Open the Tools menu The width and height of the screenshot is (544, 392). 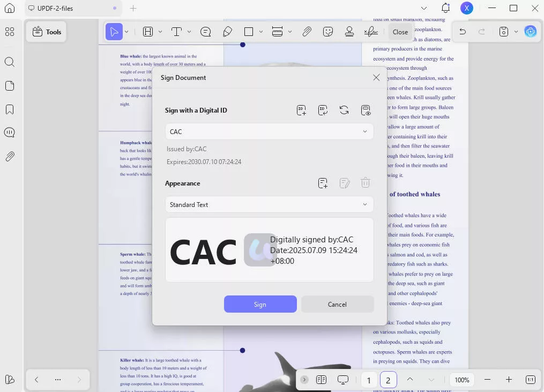[x=46, y=32]
